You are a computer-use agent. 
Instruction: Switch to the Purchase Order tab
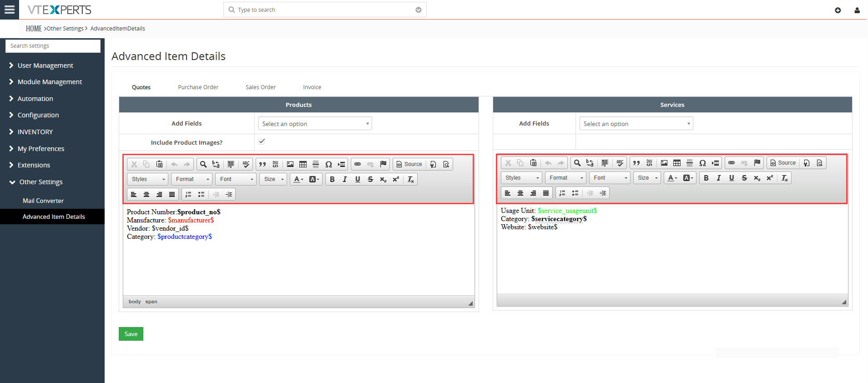click(x=198, y=87)
